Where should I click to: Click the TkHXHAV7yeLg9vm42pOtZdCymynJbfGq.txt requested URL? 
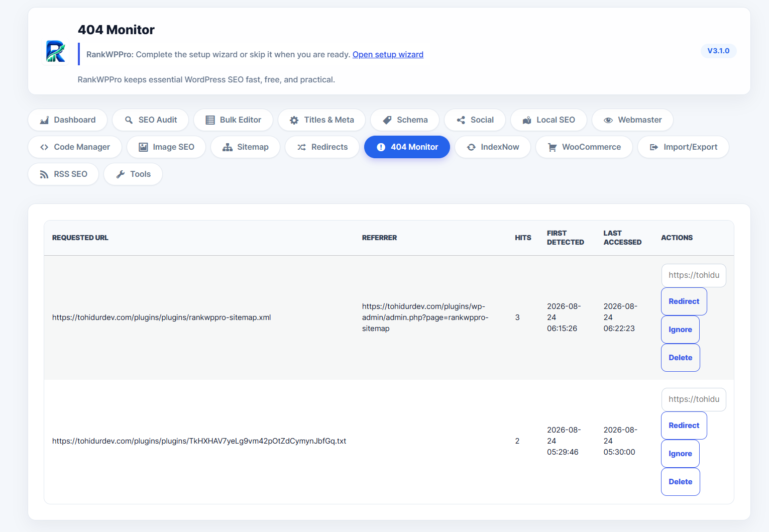[199, 441]
